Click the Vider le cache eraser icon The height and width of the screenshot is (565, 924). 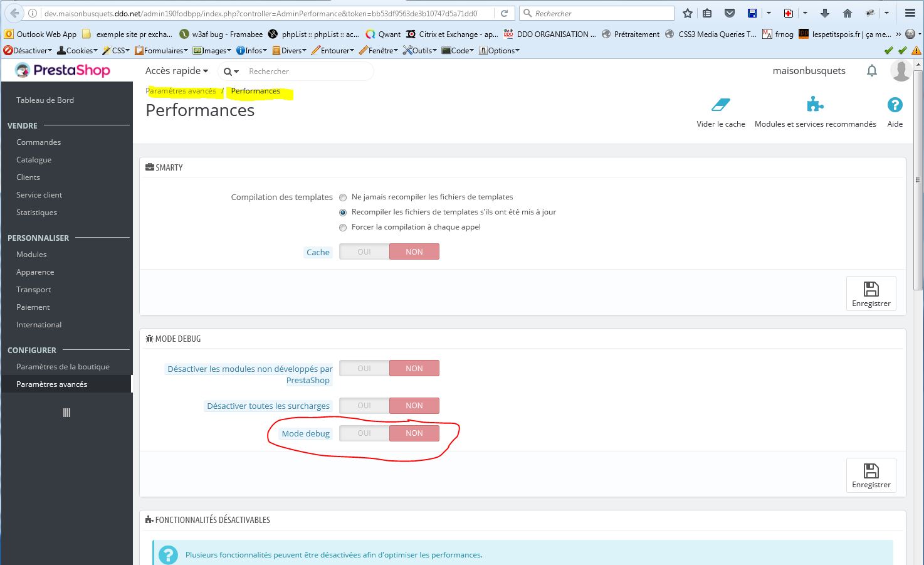point(721,105)
